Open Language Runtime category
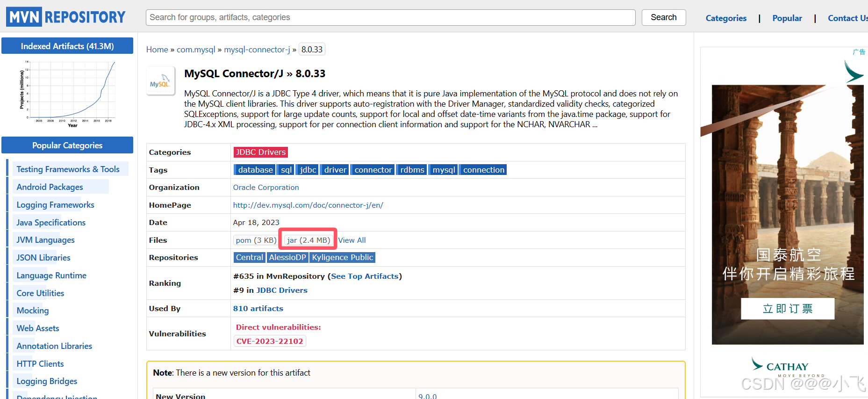The height and width of the screenshot is (399, 868). point(51,275)
